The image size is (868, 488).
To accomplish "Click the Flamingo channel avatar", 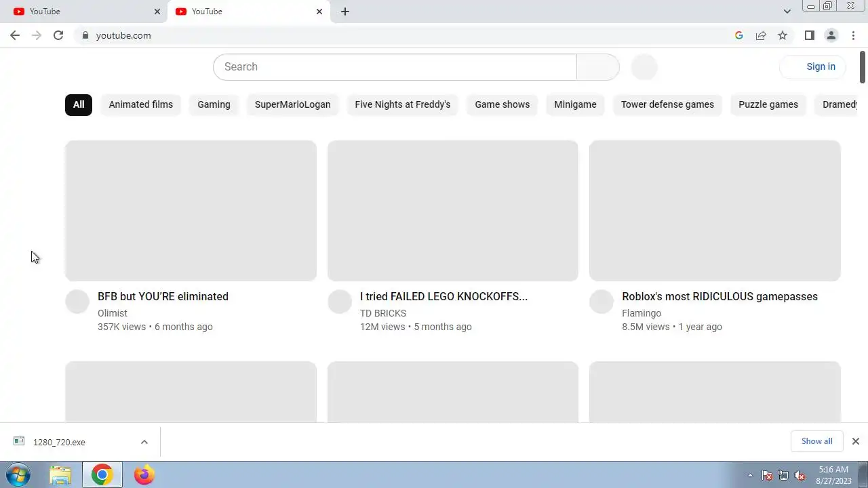I will tap(601, 302).
